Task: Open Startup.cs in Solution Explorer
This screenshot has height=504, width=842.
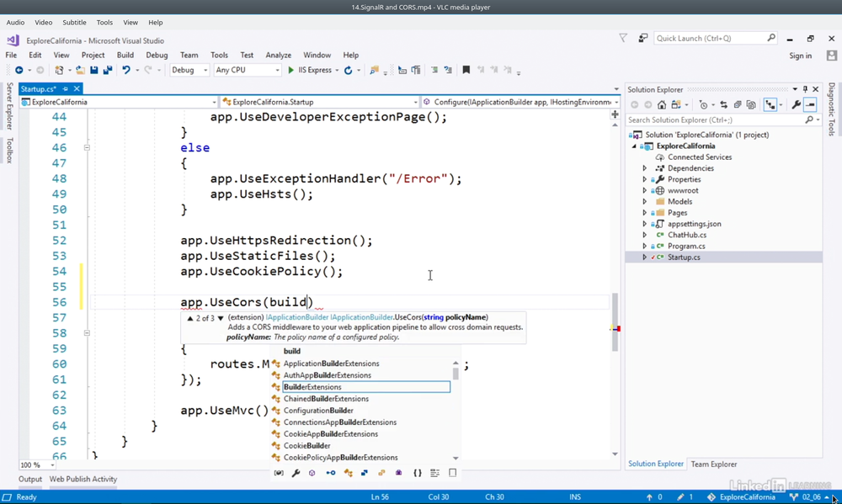Action: click(x=684, y=257)
